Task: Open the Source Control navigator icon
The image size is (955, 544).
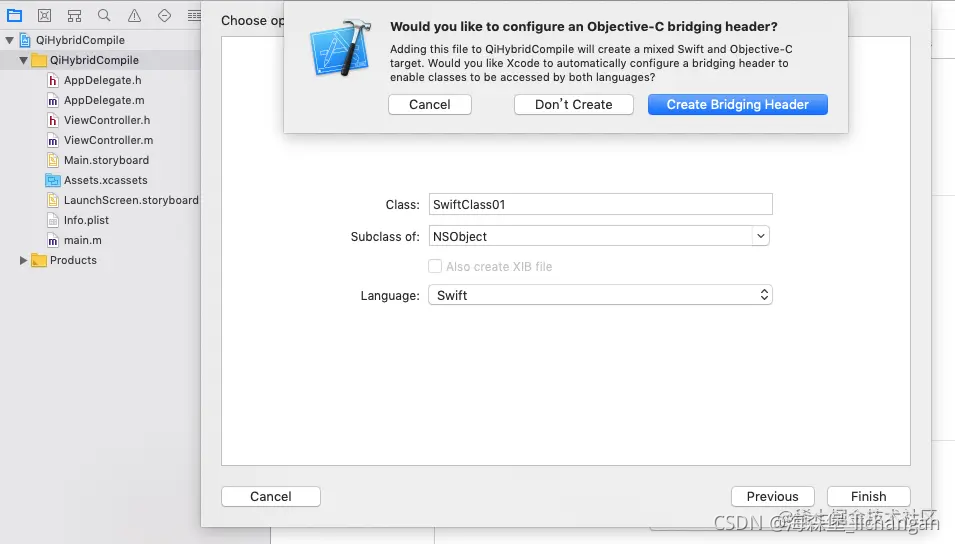Action: pyautogui.click(x=44, y=16)
